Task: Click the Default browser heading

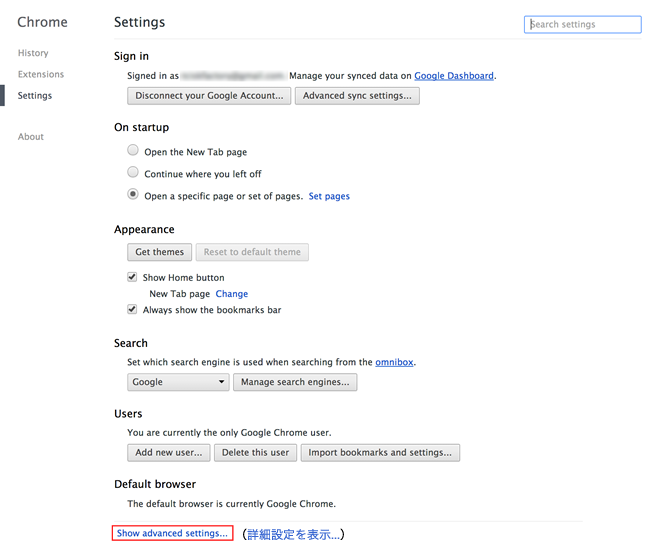Action: [155, 484]
